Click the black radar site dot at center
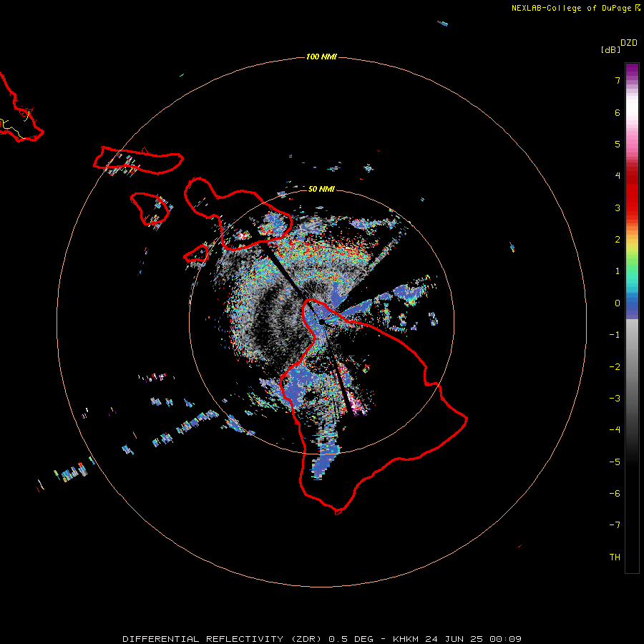Image resolution: width=644 pixels, height=644 pixels. pyautogui.click(x=321, y=321)
